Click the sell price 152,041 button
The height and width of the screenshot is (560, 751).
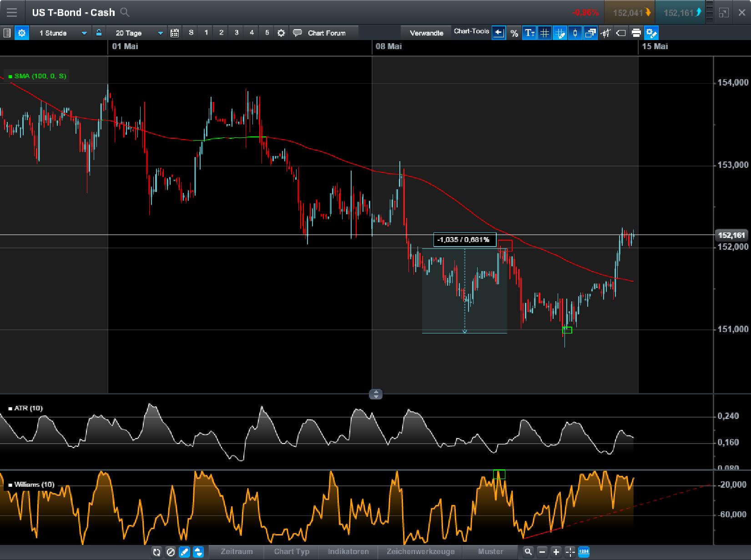point(629,13)
